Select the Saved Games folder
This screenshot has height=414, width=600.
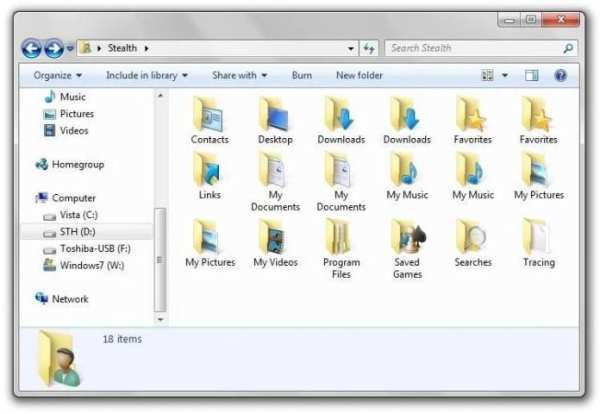click(x=407, y=249)
